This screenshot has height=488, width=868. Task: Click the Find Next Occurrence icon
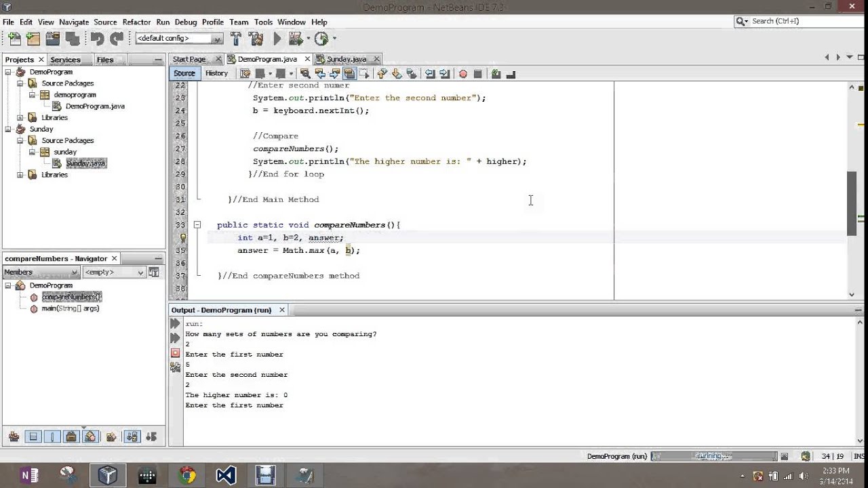[335, 73]
